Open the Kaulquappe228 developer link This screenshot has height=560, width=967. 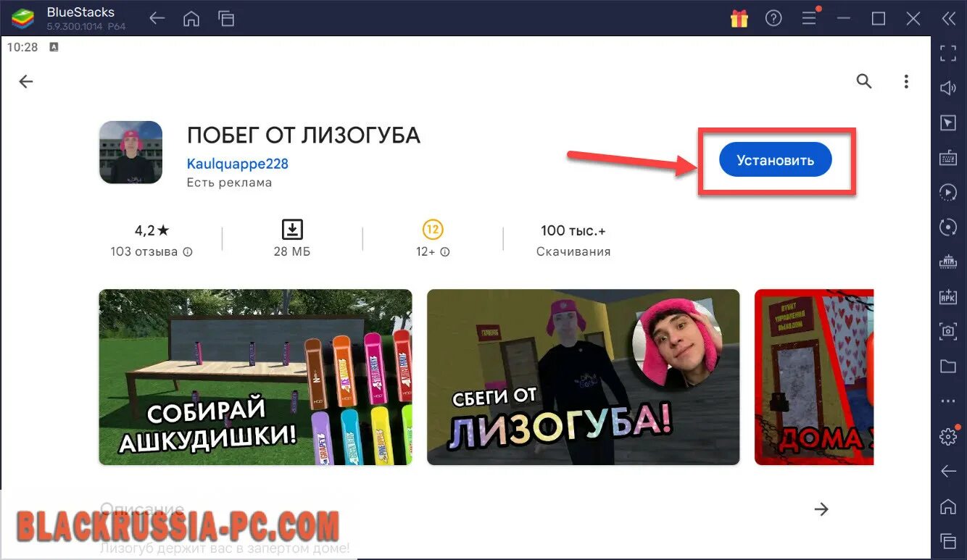238,164
